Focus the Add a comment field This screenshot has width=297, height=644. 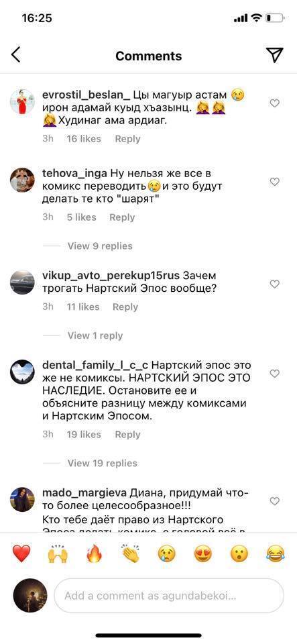click(x=169, y=596)
